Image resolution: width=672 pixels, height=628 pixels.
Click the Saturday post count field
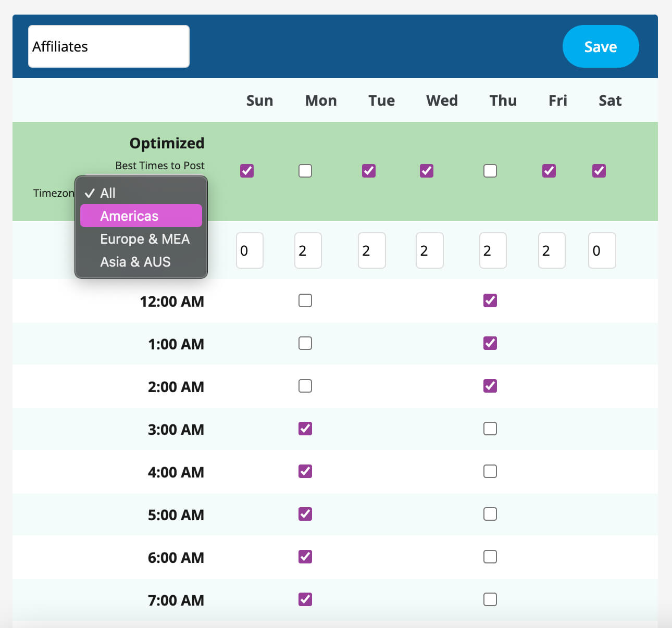(602, 250)
